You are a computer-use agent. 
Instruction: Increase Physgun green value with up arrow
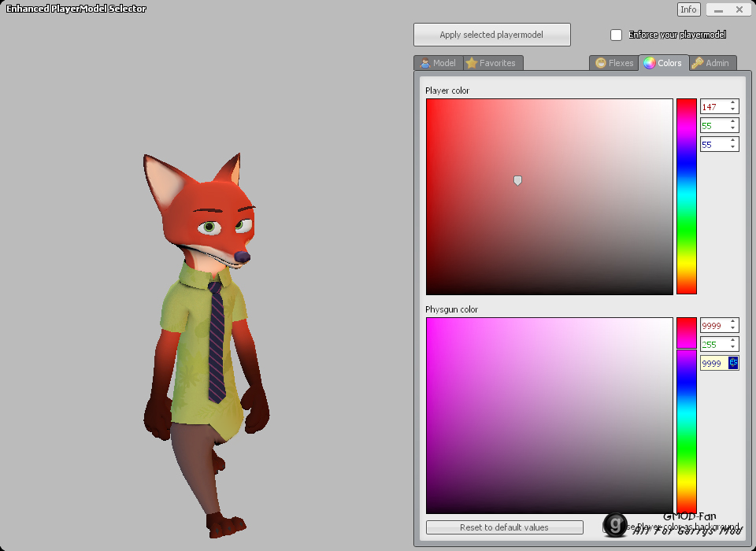pos(733,340)
